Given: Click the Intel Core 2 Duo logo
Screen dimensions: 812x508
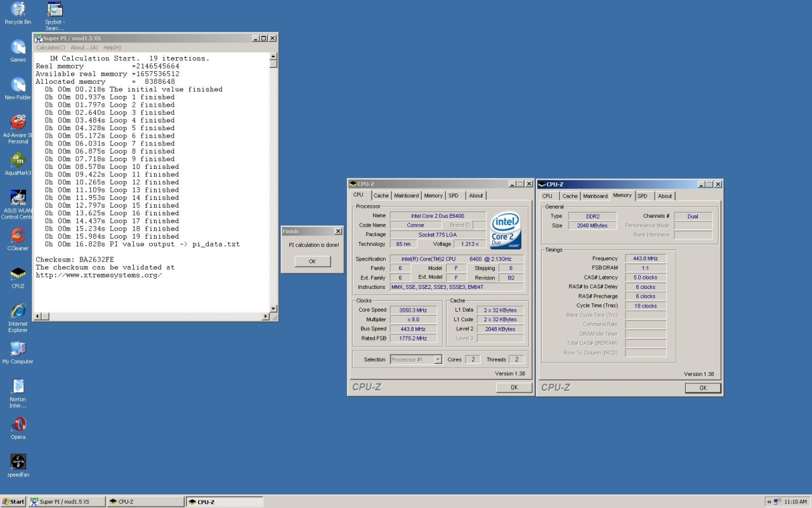Looking at the screenshot, I should (506, 231).
